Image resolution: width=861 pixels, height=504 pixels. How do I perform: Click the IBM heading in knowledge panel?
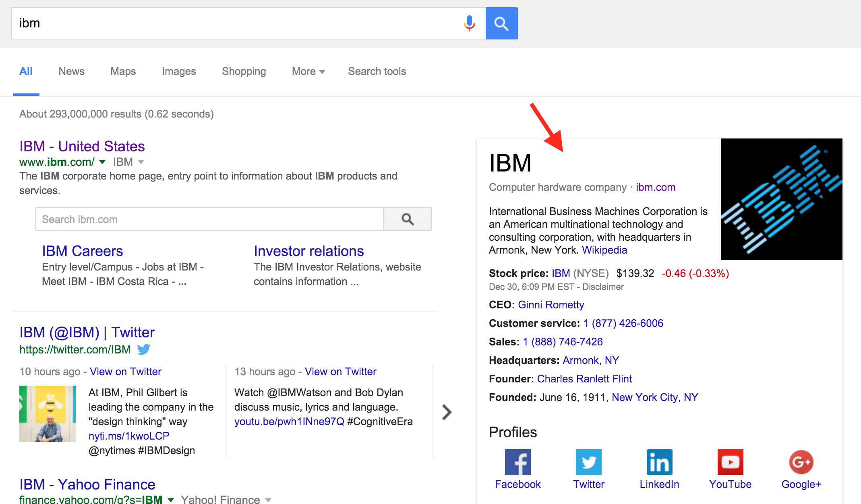pyautogui.click(x=510, y=163)
